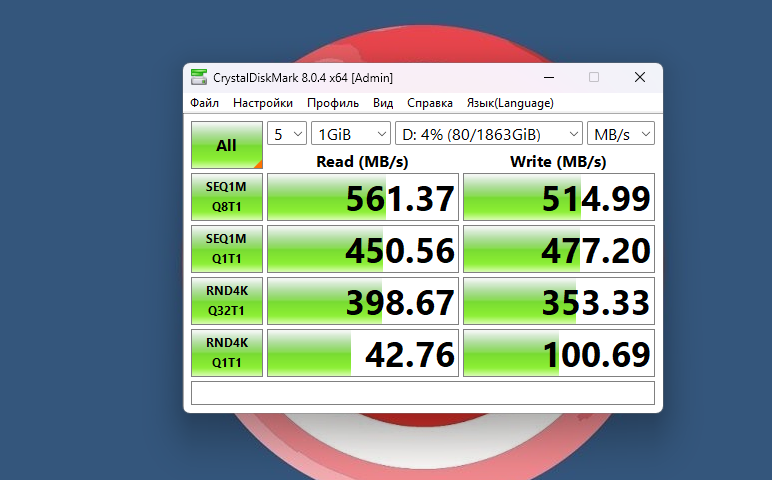Open the drive dropdown showing D: 4%

[489, 133]
